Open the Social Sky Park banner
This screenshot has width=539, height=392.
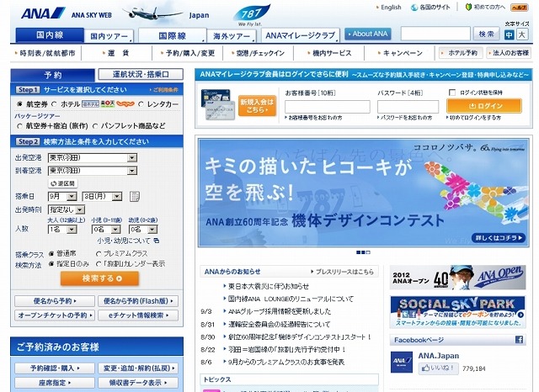tap(457, 312)
